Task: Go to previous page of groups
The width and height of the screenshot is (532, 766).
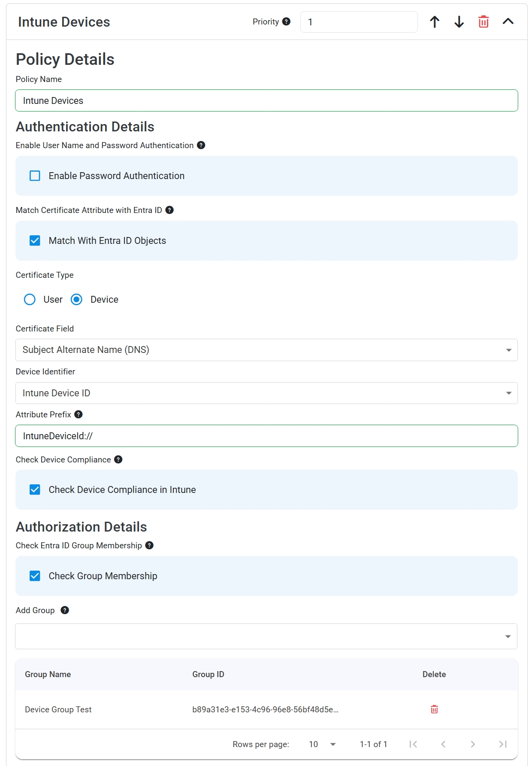Action: click(x=443, y=744)
